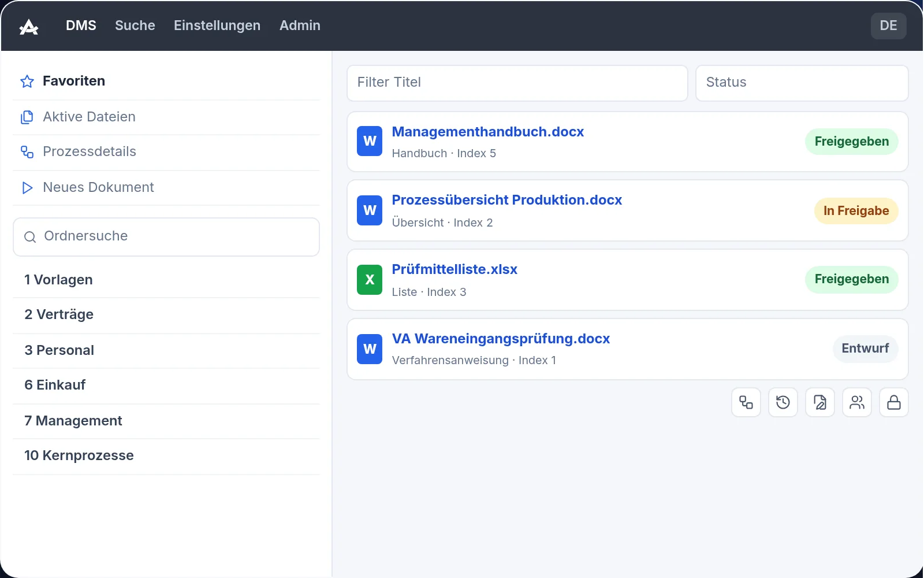Click the lock icon button
The width and height of the screenshot is (924, 578).
[x=894, y=402]
